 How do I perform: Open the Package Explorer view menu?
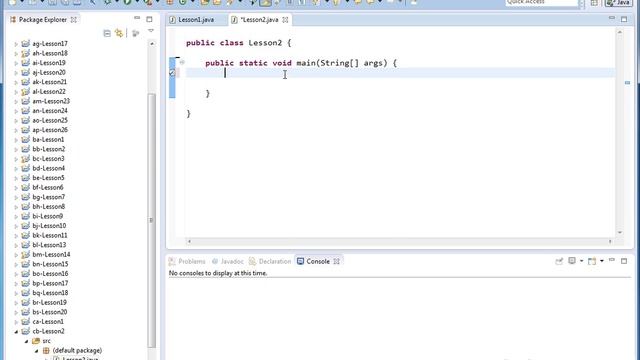point(151,31)
